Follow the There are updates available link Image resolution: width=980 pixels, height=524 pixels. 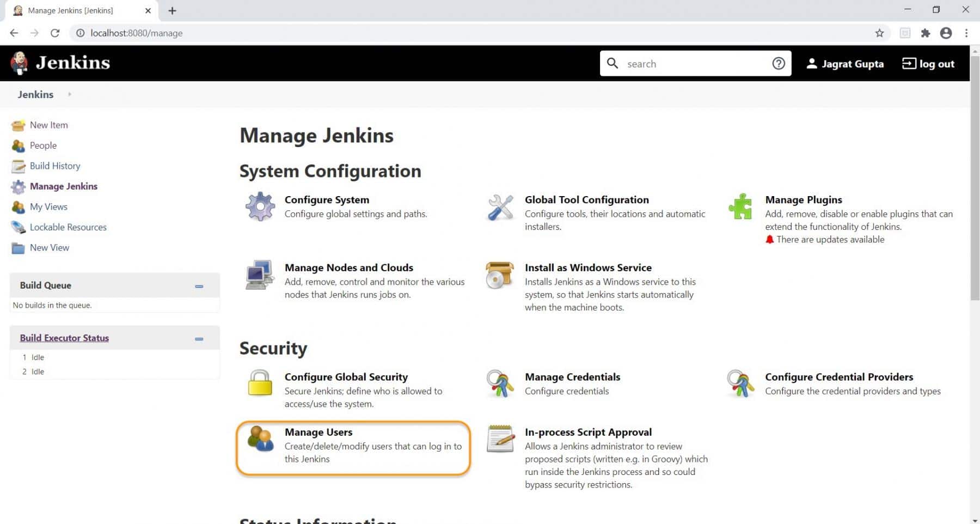pos(830,239)
